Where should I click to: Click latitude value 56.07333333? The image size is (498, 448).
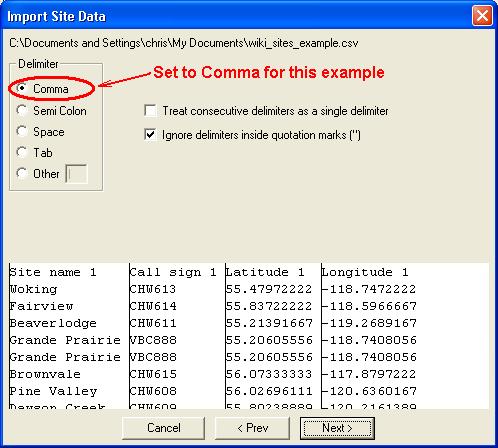[269, 374]
